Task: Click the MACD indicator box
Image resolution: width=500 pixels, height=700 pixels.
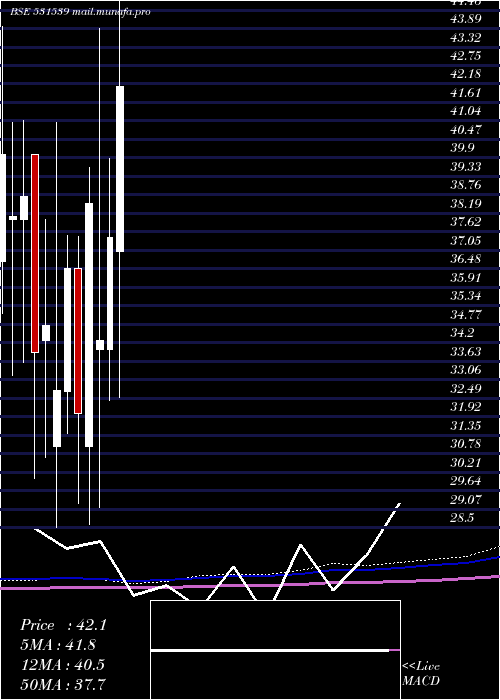Action: point(275,650)
